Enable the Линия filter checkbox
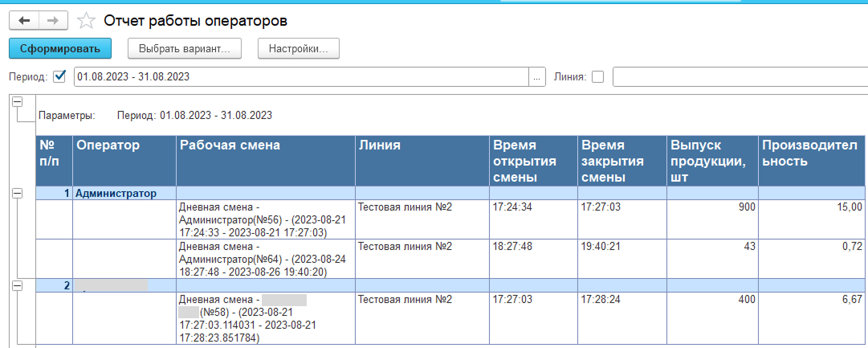The width and height of the screenshot is (868, 348). tap(597, 77)
